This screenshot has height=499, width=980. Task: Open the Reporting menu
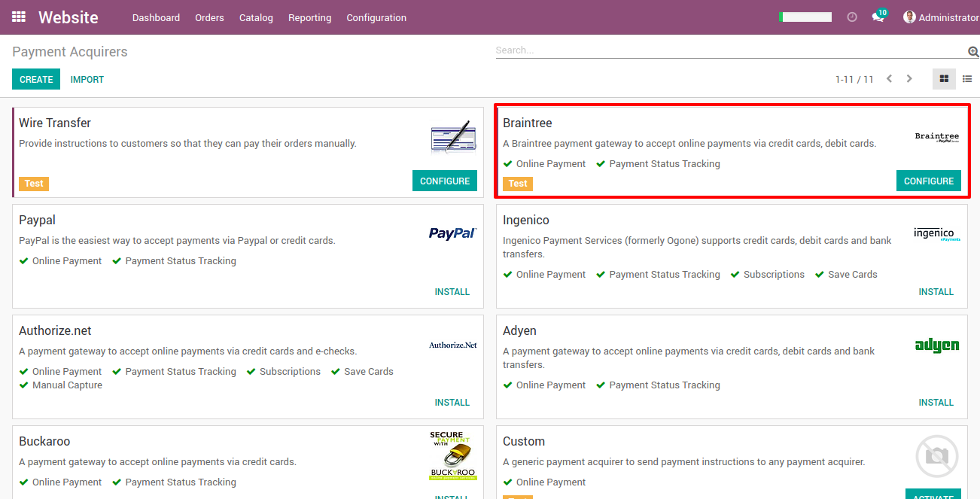(309, 17)
